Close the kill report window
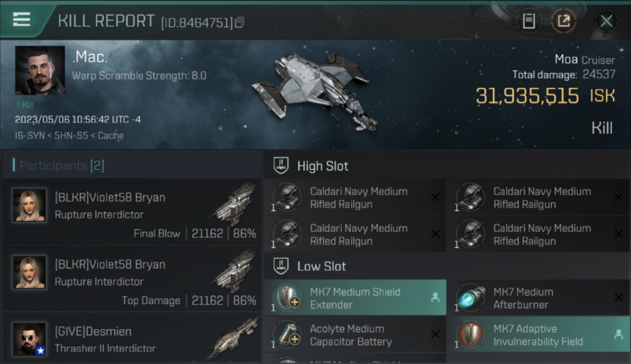Image resolution: width=631 pixels, height=364 pixels. click(x=606, y=21)
